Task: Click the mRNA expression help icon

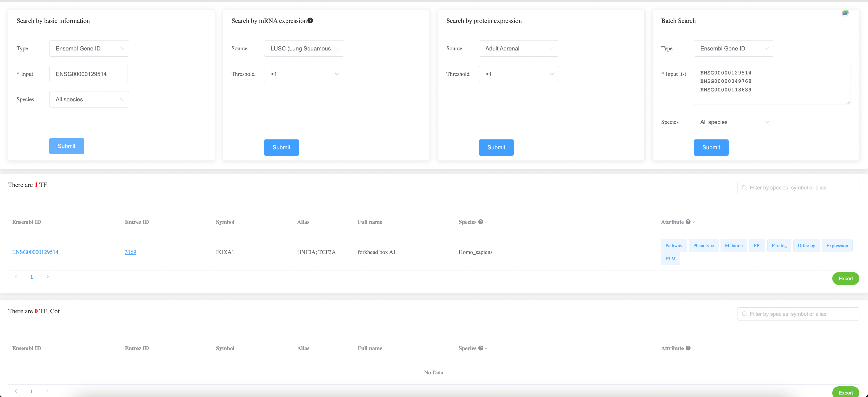Action: click(x=310, y=21)
